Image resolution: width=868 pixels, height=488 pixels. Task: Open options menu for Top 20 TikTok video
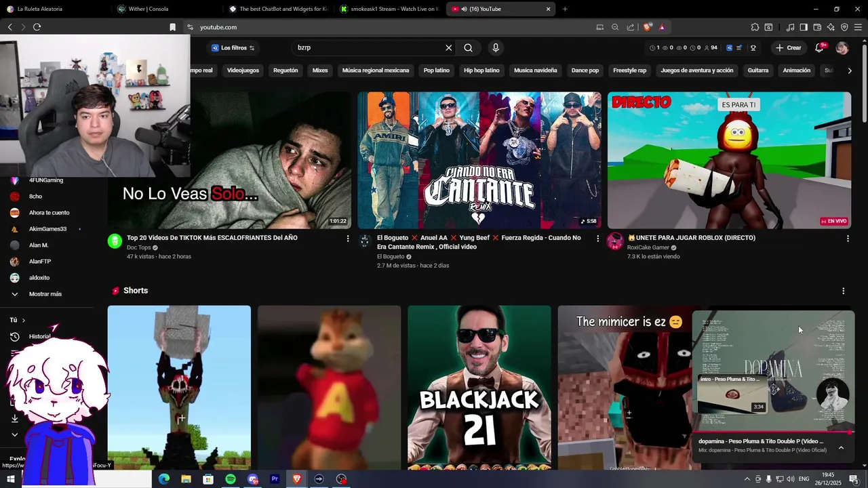pos(348,239)
